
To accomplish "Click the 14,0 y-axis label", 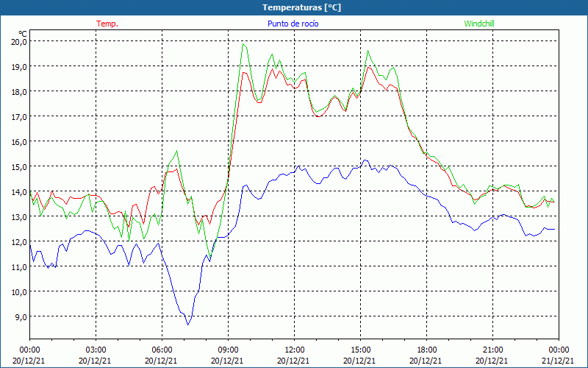I will [x=19, y=192].
